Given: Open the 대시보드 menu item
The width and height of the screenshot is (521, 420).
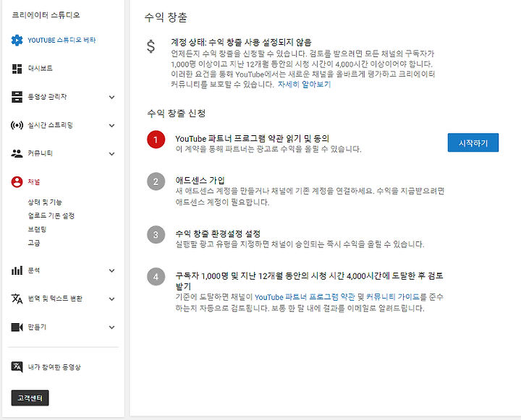Looking at the screenshot, I should (41, 69).
